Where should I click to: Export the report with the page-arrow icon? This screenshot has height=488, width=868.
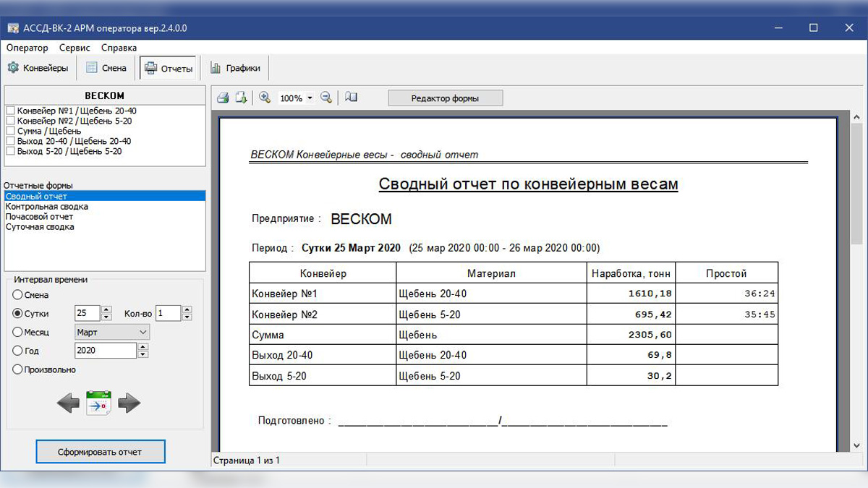point(241,98)
